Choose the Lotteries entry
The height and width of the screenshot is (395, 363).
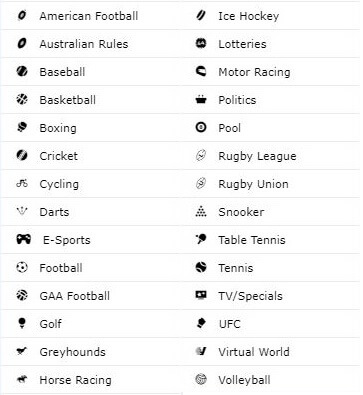(x=271, y=43)
